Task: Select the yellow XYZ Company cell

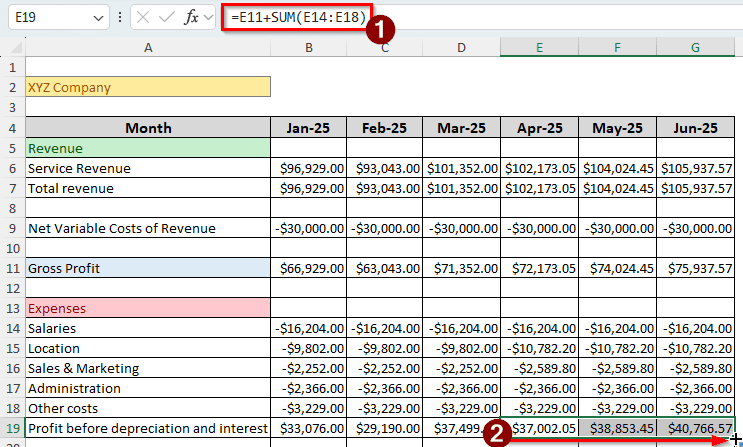Action: (148, 88)
